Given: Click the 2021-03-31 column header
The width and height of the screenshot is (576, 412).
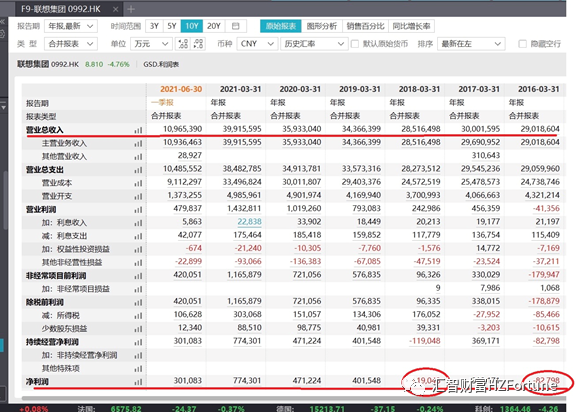Looking at the screenshot, I should tap(241, 89).
